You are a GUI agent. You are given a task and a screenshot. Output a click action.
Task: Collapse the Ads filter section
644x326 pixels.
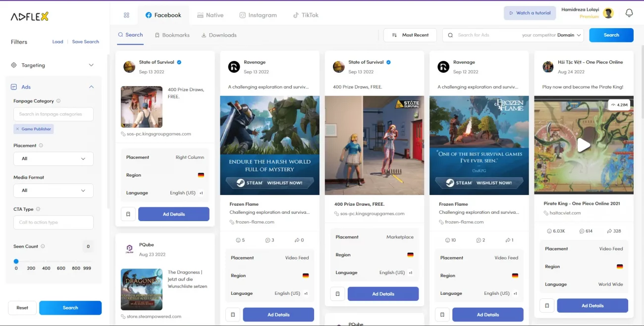[53, 87]
